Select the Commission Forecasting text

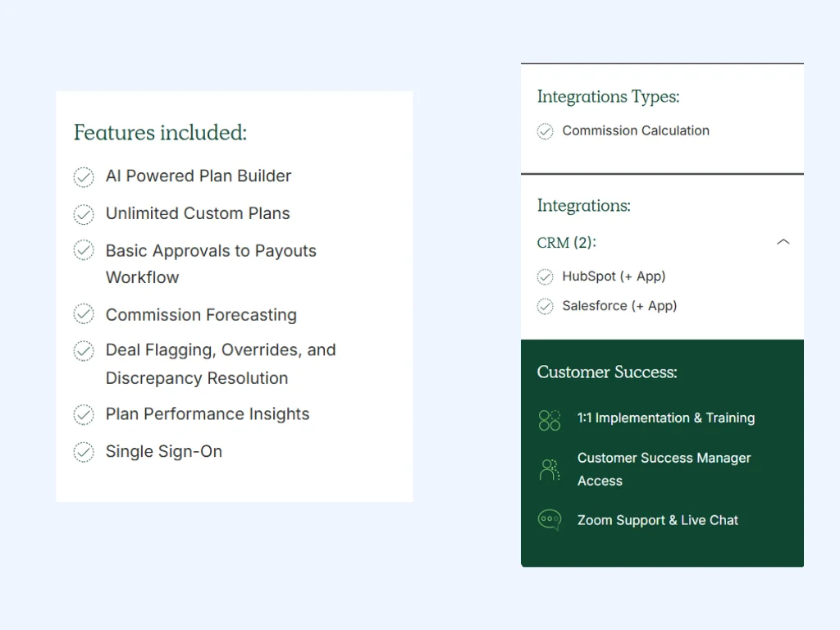click(x=201, y=315)
